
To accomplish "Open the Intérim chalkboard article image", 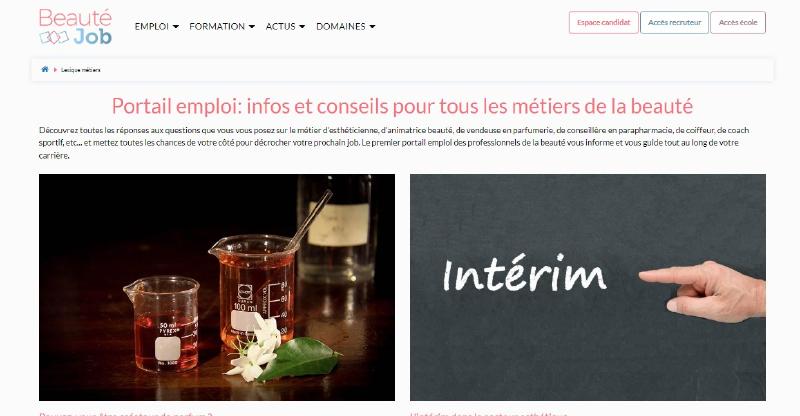I will coord(588,287).
